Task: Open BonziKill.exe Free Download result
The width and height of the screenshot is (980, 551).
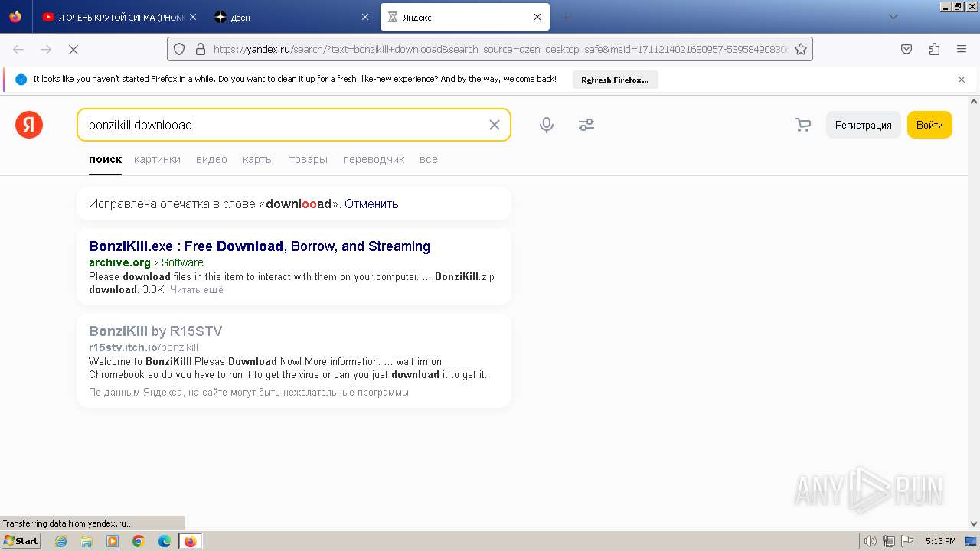Action: click(x=260, y=246)
